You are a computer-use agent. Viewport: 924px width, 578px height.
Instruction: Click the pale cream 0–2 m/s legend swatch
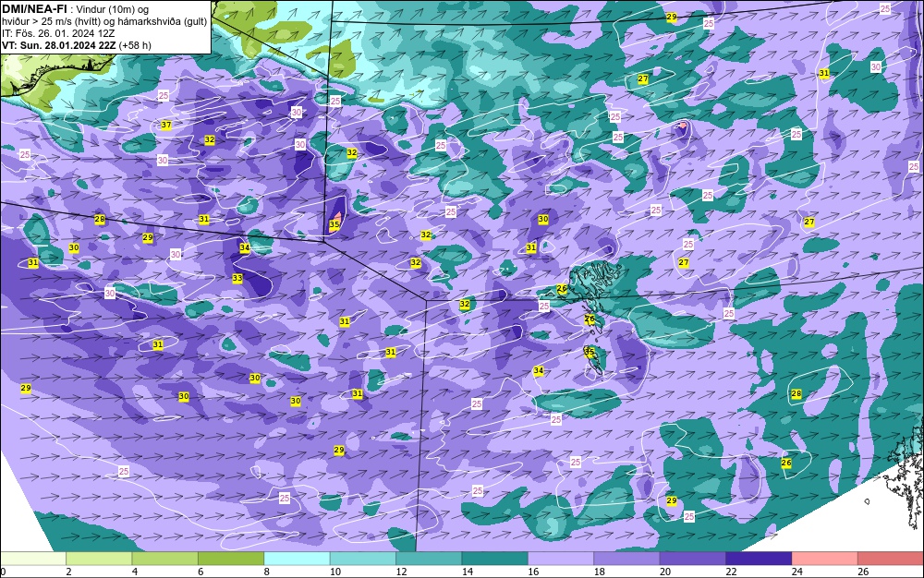pos(33,559)
